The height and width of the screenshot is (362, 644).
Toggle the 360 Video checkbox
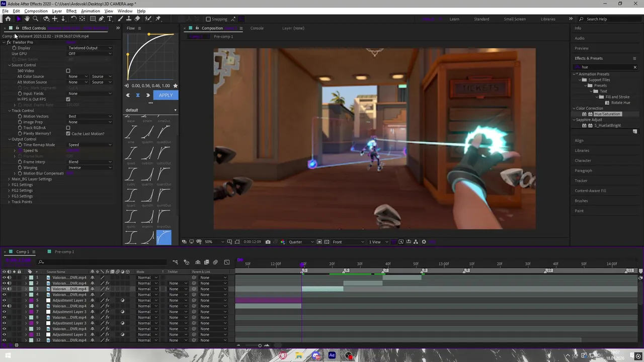point(68,71)
